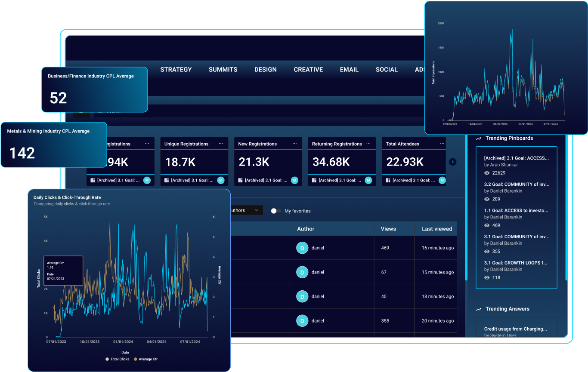Toggle the Average Ctr legend item

(145, 359)
